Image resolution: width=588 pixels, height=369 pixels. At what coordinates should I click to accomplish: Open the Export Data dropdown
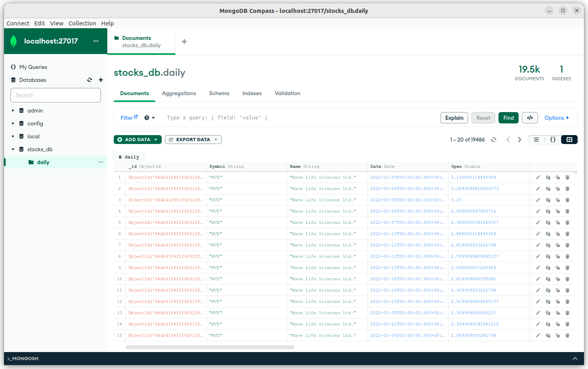(193, 140)
